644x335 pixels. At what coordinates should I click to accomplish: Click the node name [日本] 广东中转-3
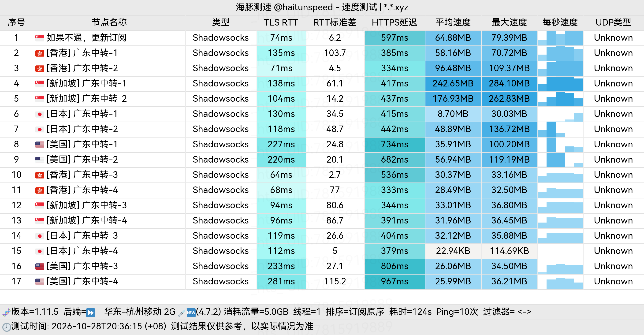[x=82, y=236]
